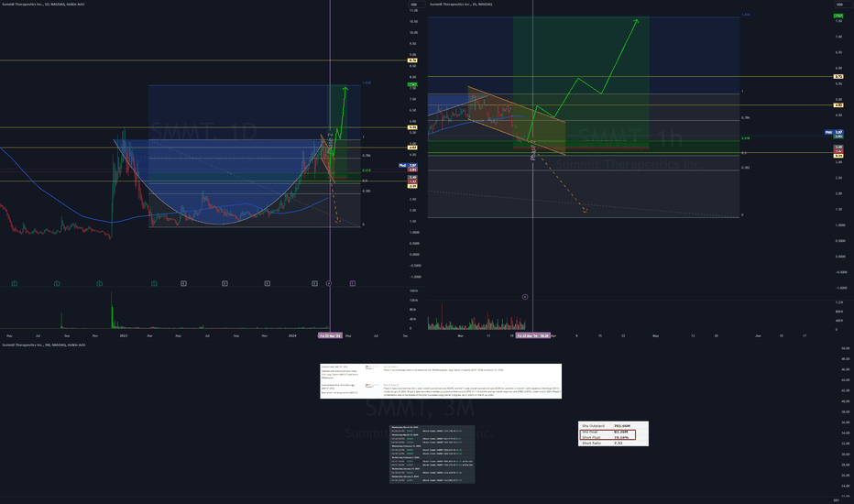Screen dimensions: 854x504
Task: Open the green earnings marker near Mar 2023
Action: (154, 283)
